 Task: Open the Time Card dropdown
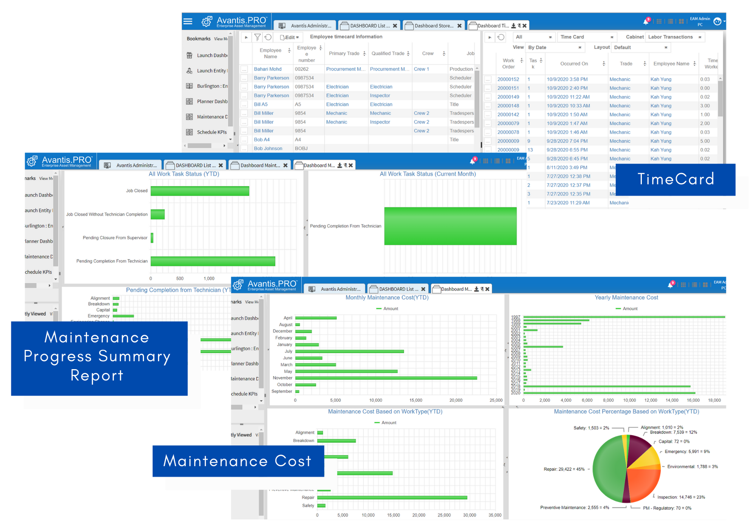click(587, 37)
